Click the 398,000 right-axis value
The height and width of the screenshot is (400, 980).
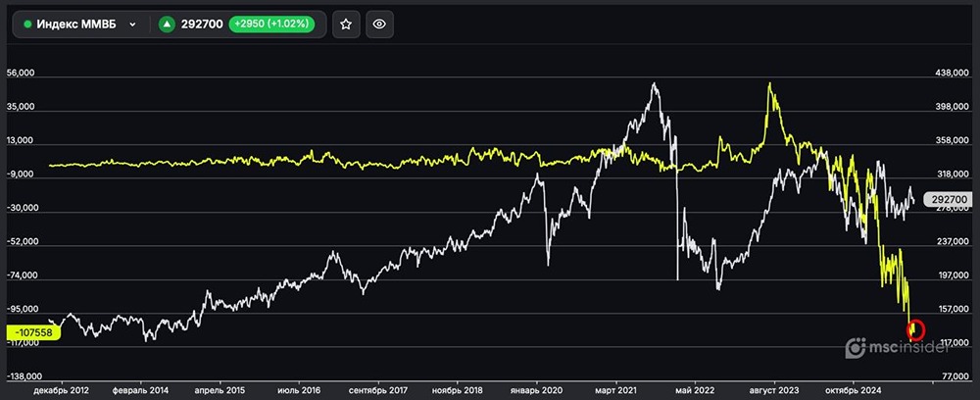(x=952, y=108)
